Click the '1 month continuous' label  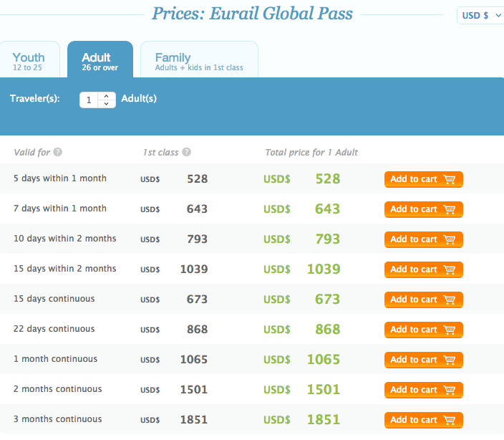point(55,358)
